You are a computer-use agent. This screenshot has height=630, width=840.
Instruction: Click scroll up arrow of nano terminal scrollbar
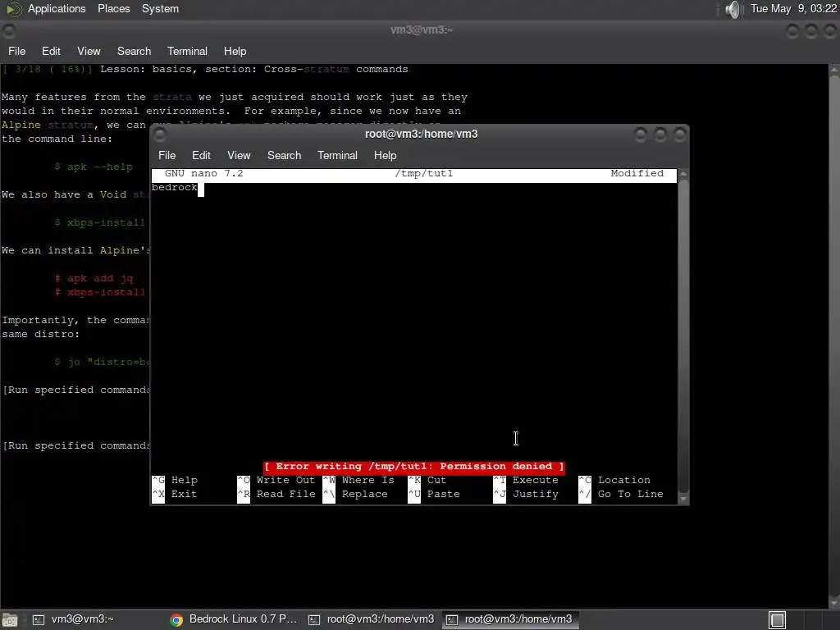[683, 174]
